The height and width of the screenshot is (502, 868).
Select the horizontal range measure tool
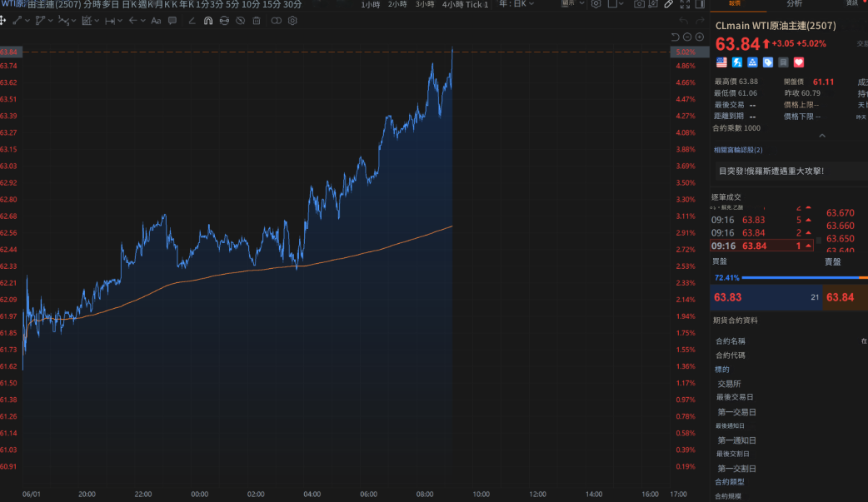(110, 21)
